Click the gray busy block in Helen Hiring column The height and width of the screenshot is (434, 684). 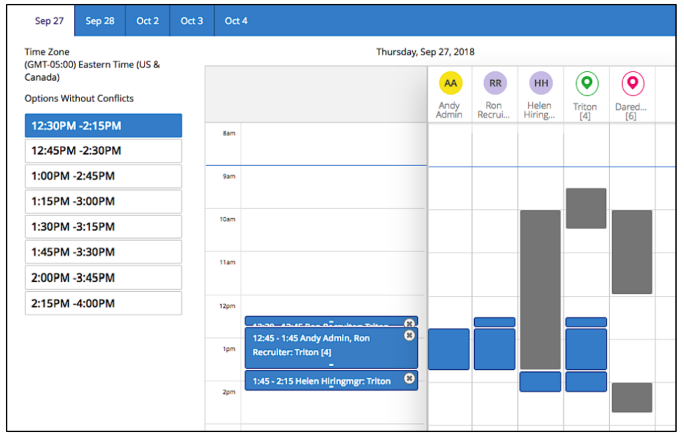(540, 290)
